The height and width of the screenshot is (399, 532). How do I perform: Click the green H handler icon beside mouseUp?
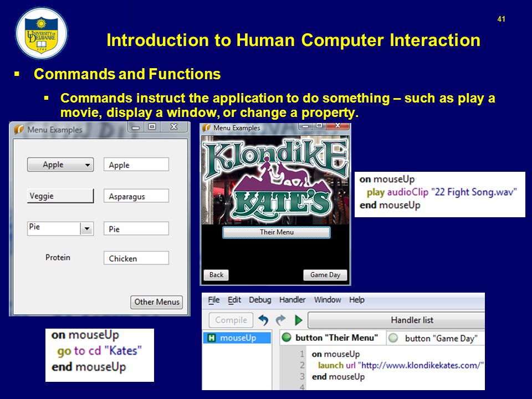(x=211, y=337)
